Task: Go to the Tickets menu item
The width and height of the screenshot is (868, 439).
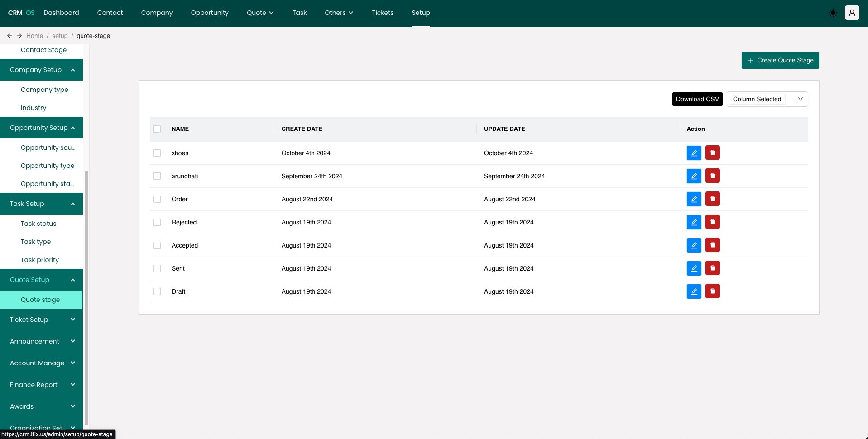Action: coord(383,13)
